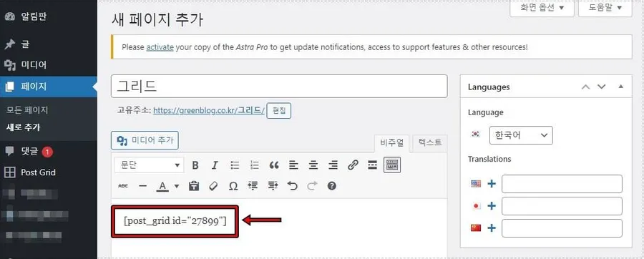Switch to the 비주얼 editor tab
Image resolution: width=644 pixels, height=259 pixels.
coord(392,143)
